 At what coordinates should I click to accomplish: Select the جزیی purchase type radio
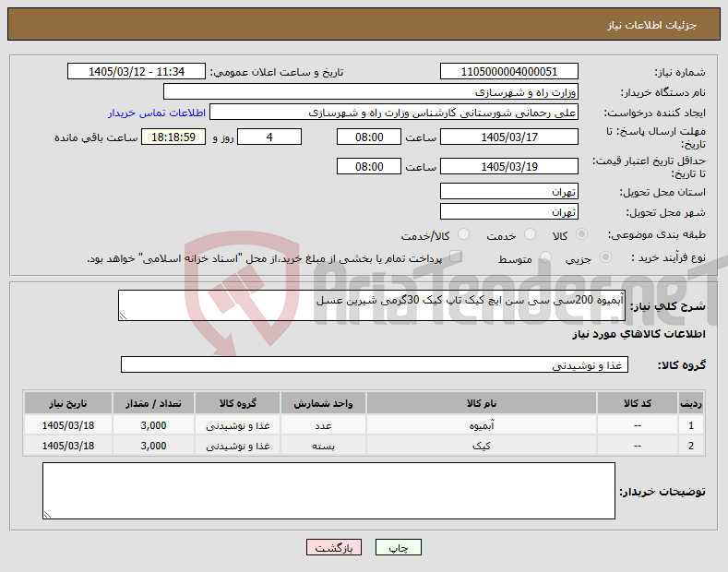[x=605, y=256]
